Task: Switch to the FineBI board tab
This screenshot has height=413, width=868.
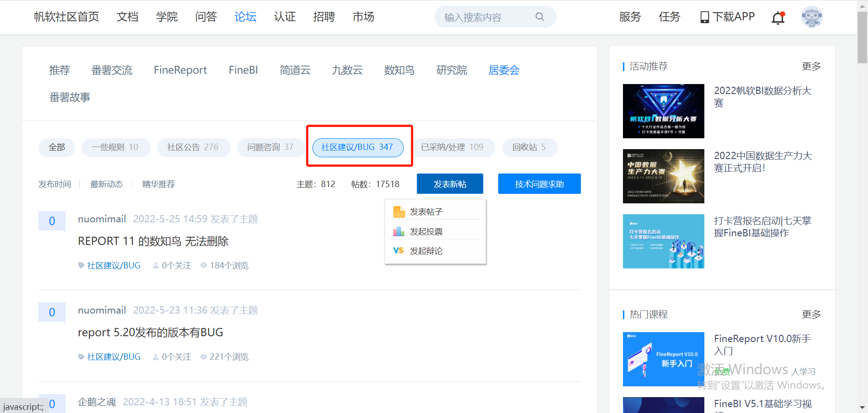Action: (x=243, y=70)
